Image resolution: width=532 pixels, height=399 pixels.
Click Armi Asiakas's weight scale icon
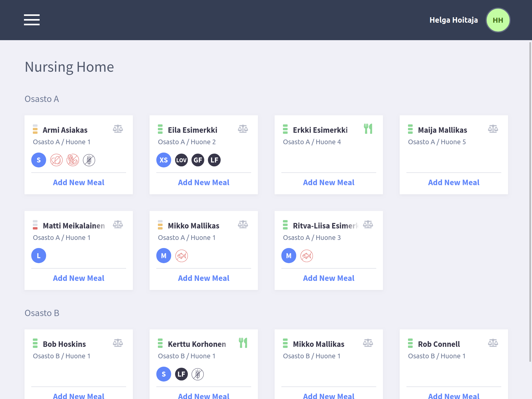pyautogui.click(x=118, y=129)
